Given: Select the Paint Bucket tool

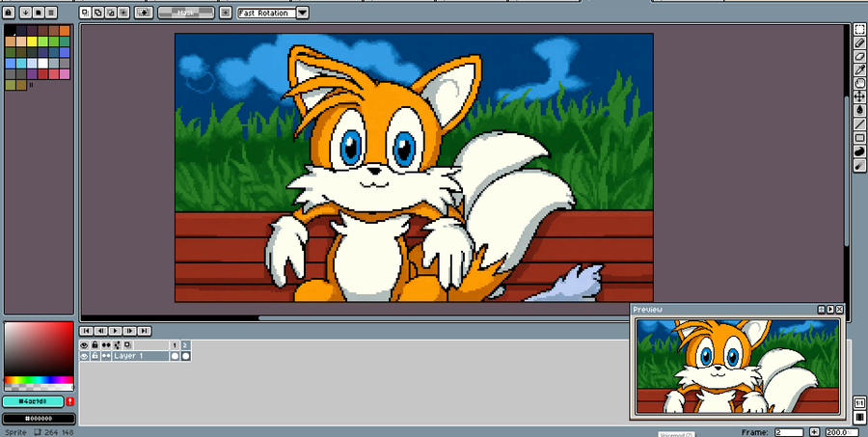Looking at the screenshot, I should [x=859, y=110].
